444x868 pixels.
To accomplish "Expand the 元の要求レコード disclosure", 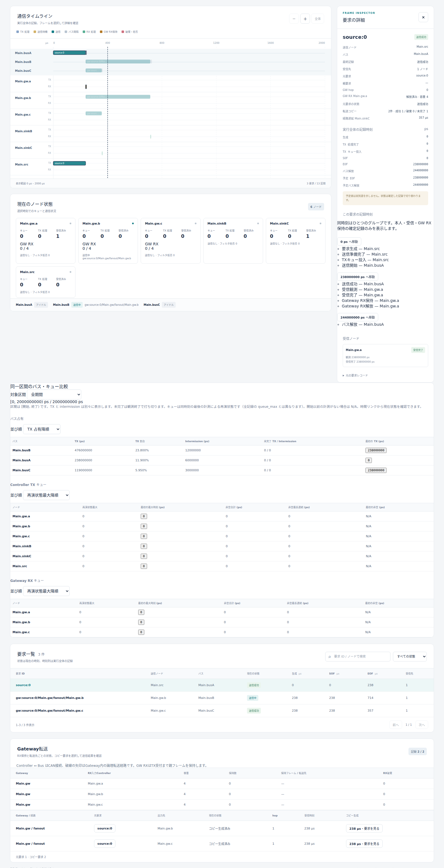I will click(x=355, y=375).
